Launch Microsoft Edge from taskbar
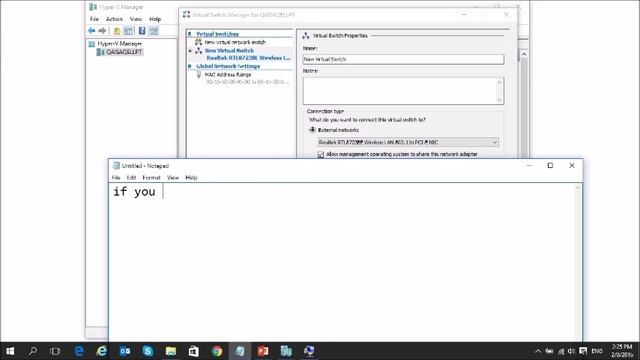 tap(78, 351)
